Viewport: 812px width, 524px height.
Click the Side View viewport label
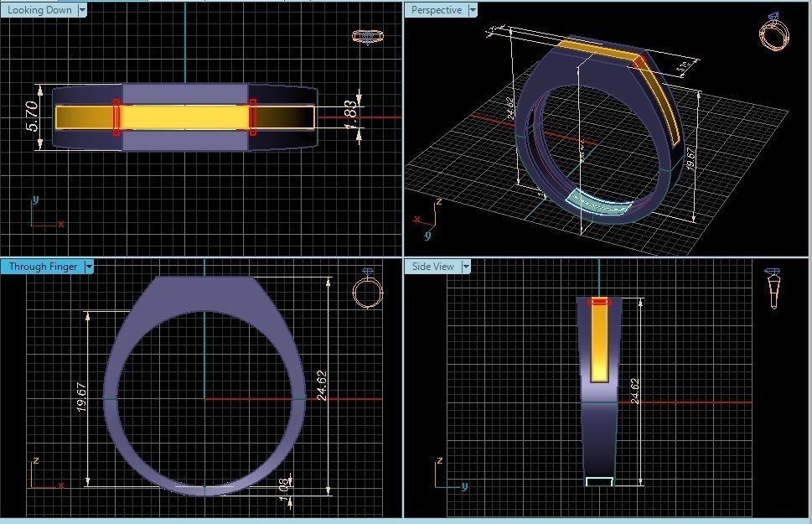[433, 267]
